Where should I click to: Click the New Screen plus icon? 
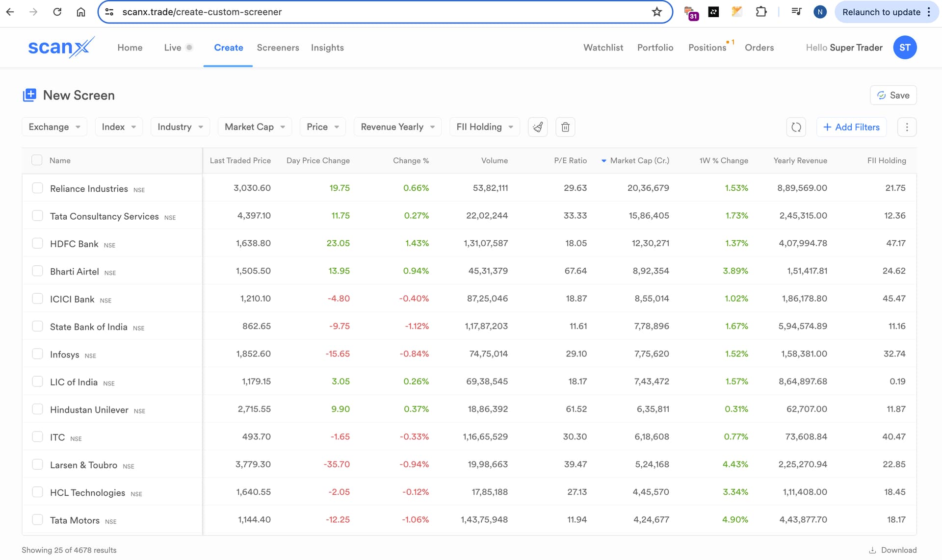point(29,95)
